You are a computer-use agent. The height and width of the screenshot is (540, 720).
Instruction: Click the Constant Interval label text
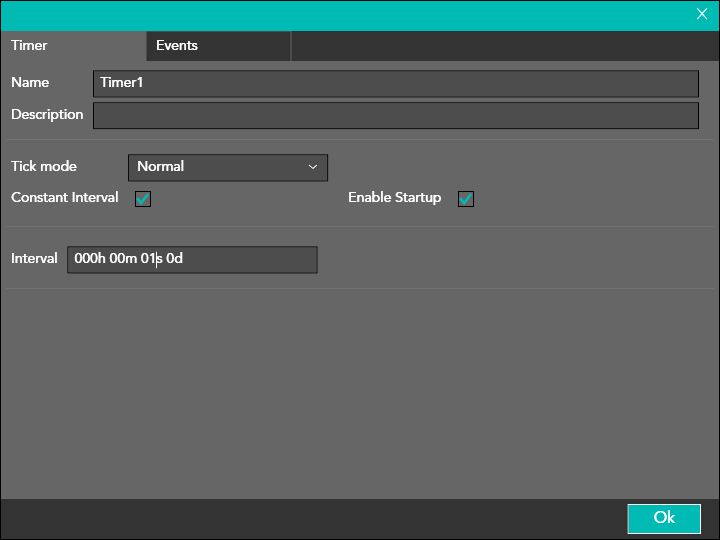[65, 198]
